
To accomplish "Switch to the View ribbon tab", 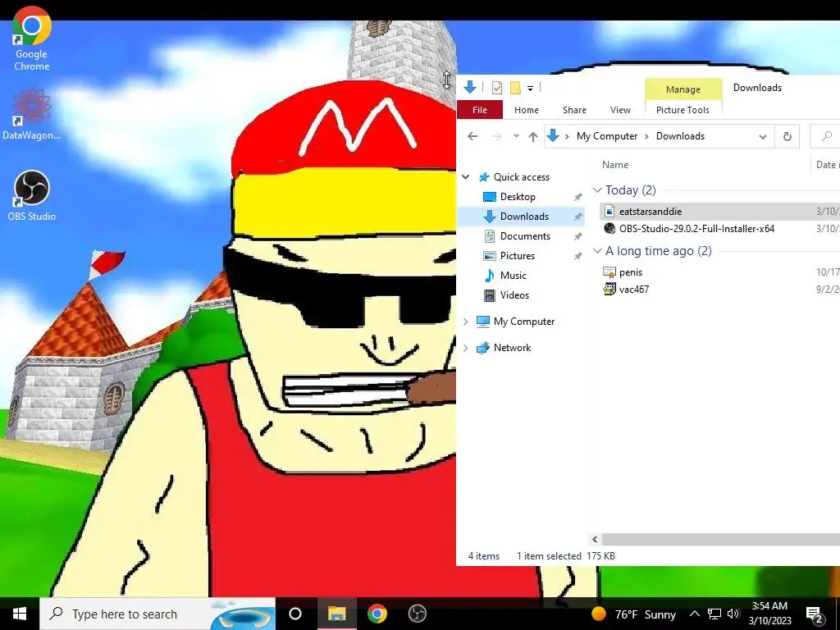I will pyautogui.click(x=620, y=110).
